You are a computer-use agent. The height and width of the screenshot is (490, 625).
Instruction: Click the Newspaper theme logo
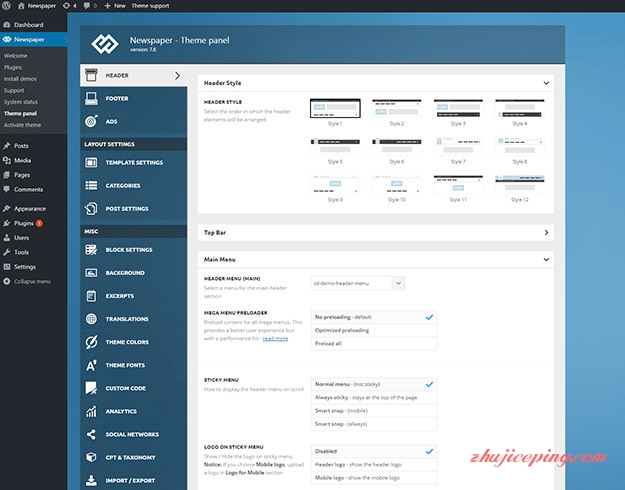(x=104, y=43)
